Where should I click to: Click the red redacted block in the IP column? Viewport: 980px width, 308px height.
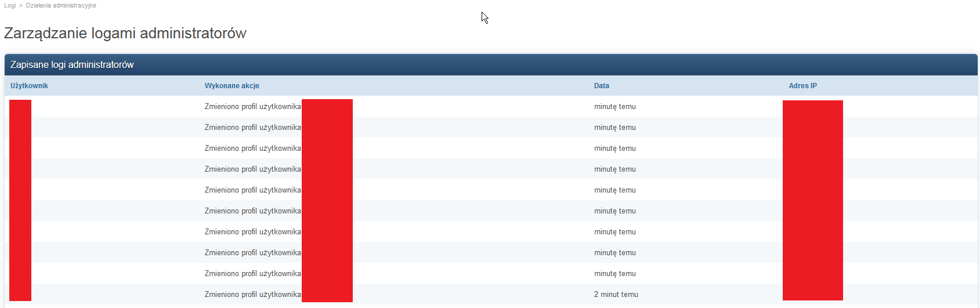812,200
